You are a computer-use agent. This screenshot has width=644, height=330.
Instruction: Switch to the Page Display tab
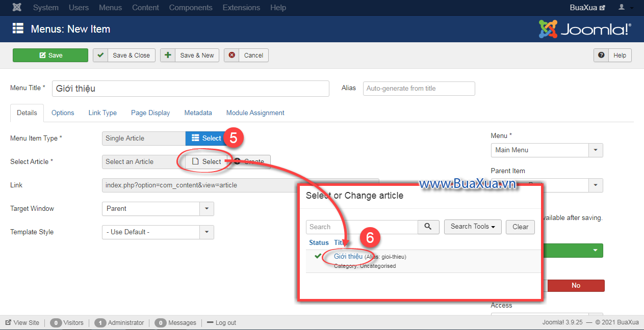(150, 113)
